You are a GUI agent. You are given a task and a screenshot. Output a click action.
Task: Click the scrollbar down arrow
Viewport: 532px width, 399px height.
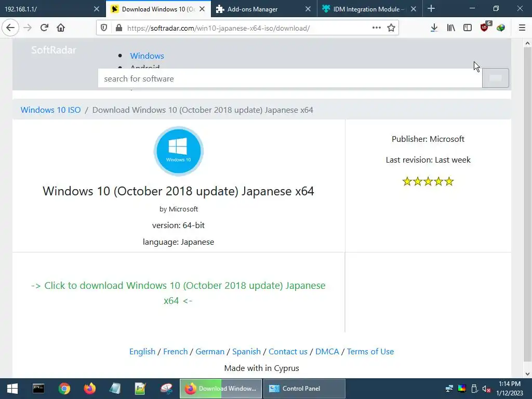pos(527,374)
